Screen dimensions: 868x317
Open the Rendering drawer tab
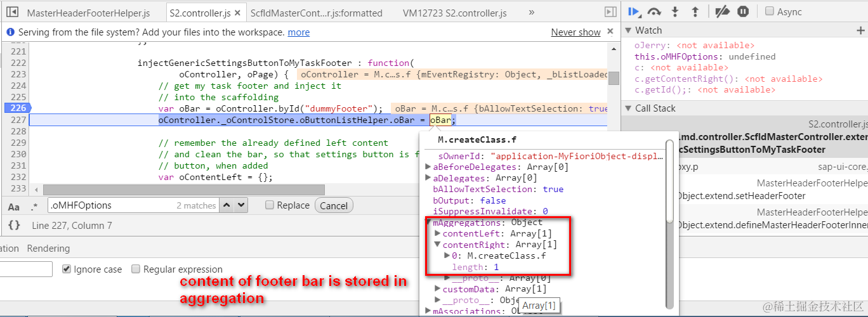(48, 249)
